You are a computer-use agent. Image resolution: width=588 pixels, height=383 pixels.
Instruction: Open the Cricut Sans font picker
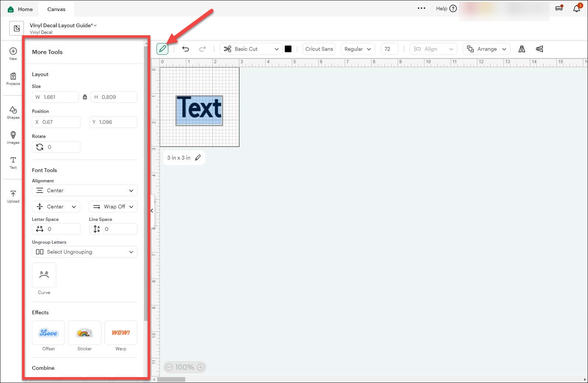pyautogui.click(x=319, y=49)
